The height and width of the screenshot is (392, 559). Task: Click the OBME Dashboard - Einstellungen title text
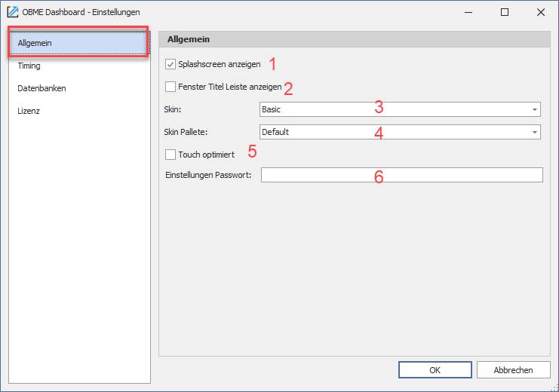81,12
